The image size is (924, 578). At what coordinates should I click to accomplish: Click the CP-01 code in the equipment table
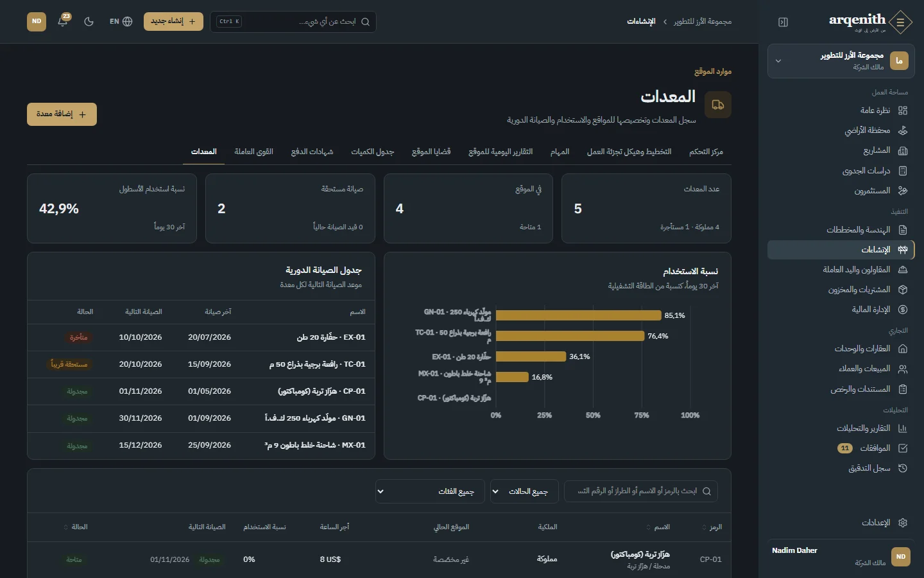(x=710, y=559)
